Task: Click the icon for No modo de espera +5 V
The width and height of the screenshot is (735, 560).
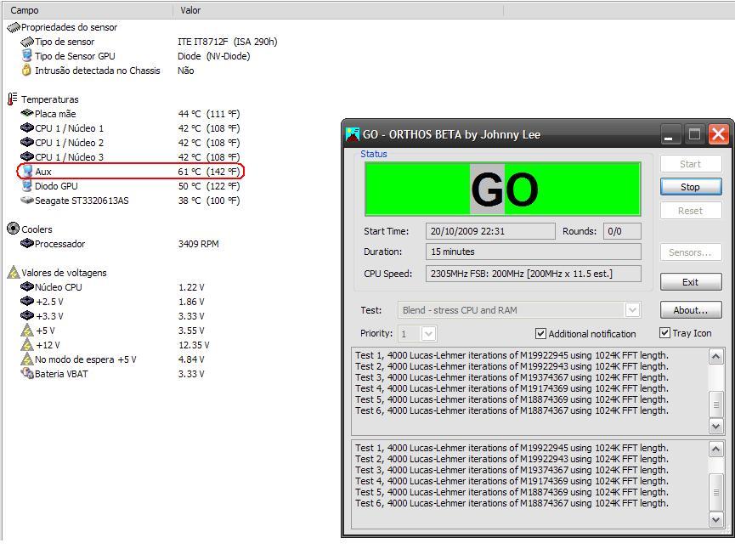Action: click(x=27, y=359)
